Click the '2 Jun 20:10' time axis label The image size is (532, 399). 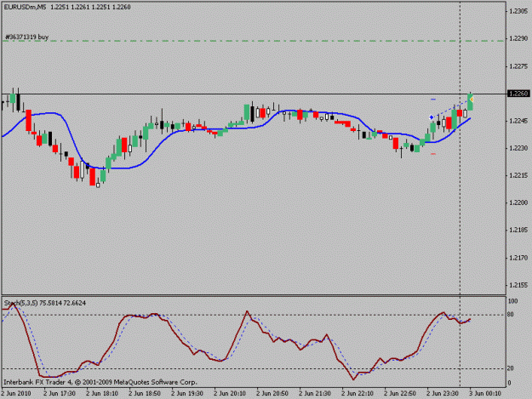(x=230, y=394)
